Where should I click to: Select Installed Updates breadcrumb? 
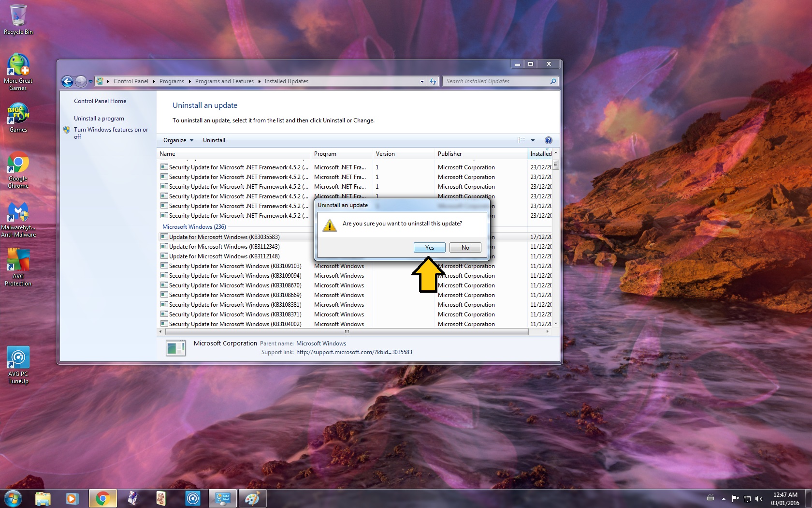[286, 81]
